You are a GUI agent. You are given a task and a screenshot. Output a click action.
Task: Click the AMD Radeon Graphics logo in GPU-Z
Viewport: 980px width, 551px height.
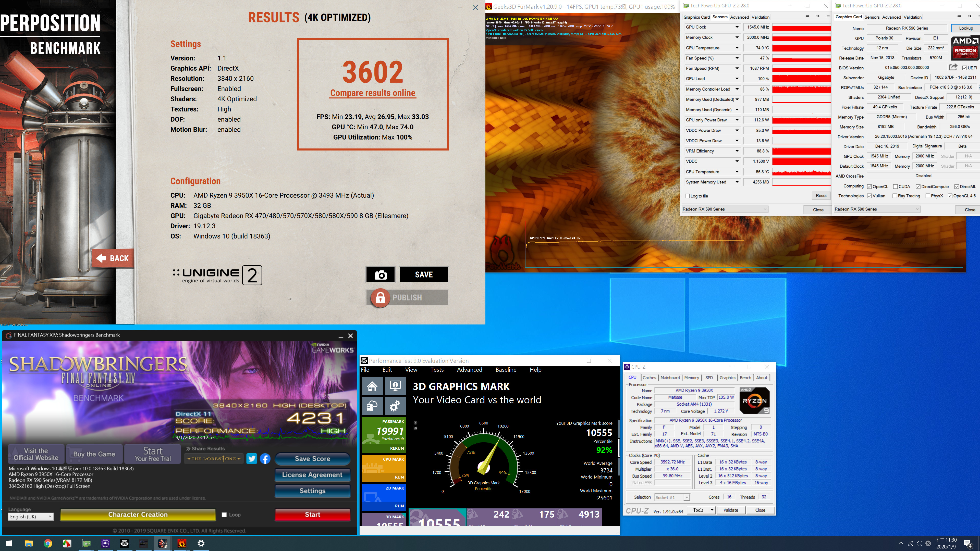click(x=965, y=48)
